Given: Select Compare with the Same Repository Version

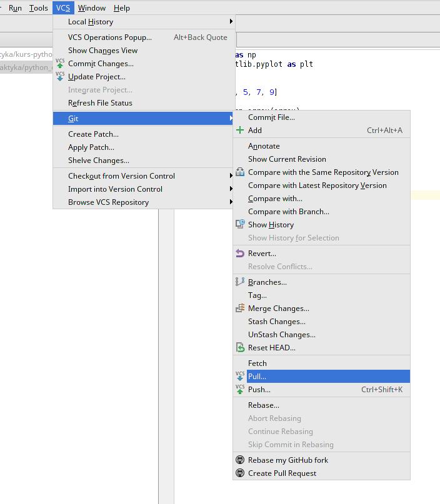Looking at the screenshot, I should [321, 172].
